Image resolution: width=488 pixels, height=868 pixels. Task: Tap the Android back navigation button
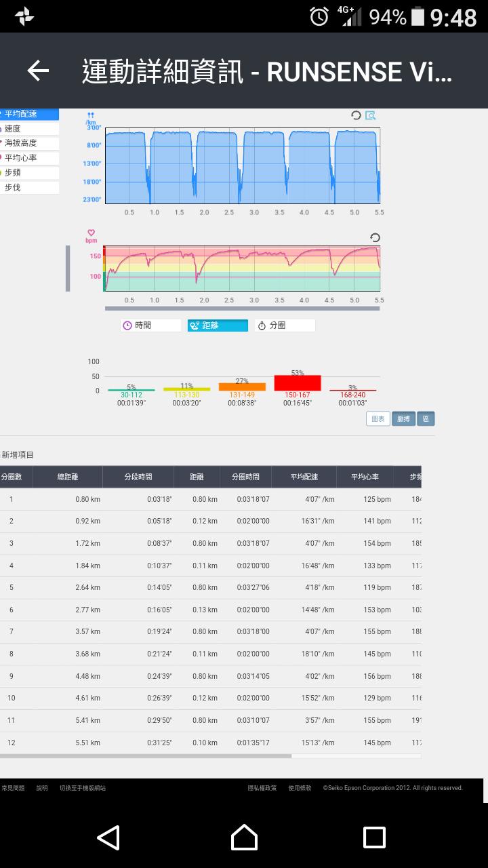coord(108,837)
